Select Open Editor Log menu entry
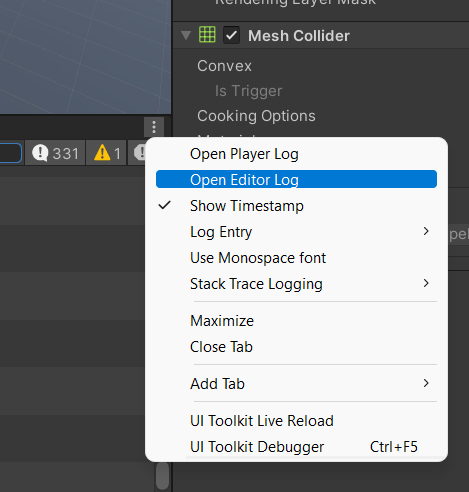This screenshot has width=469, height=492. point(296,179)
